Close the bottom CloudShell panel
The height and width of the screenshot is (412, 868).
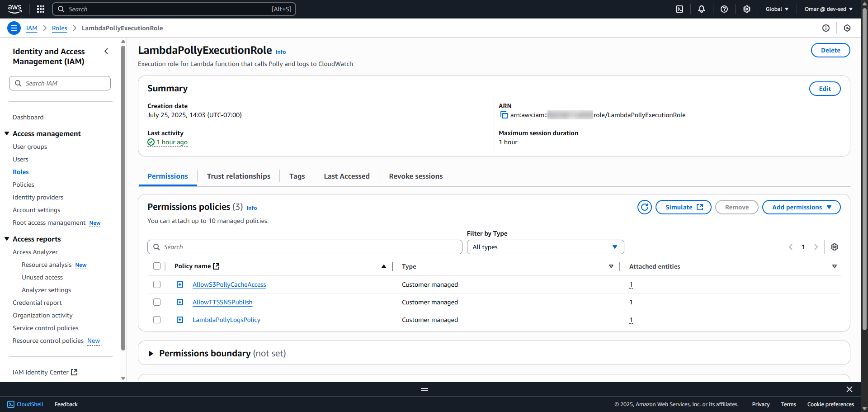click(x=849, y=389)
